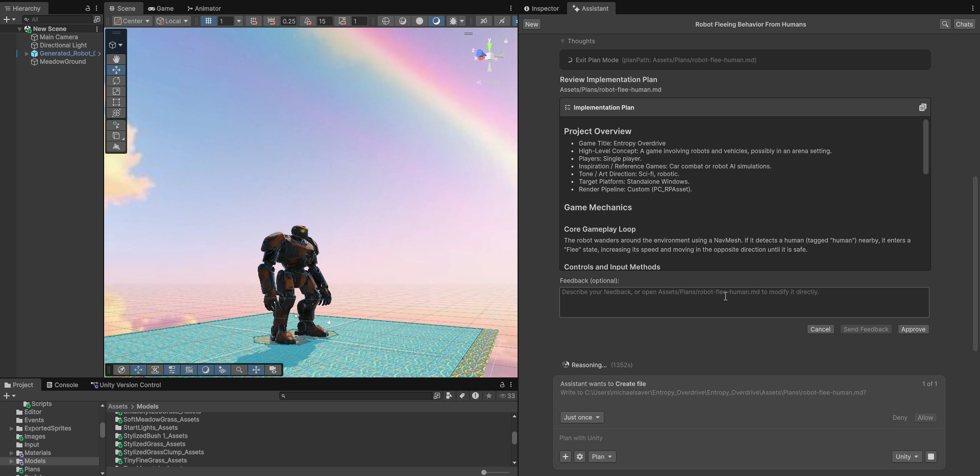Switch to the Animator tab

(x=204, y=8)
